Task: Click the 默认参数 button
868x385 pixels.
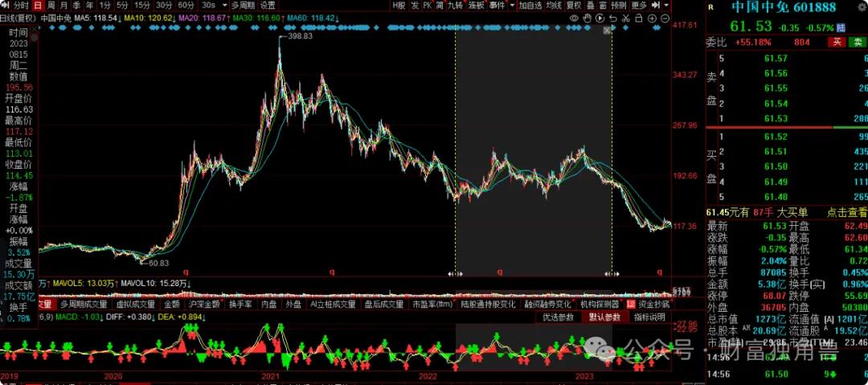Action: click(604, 317)
